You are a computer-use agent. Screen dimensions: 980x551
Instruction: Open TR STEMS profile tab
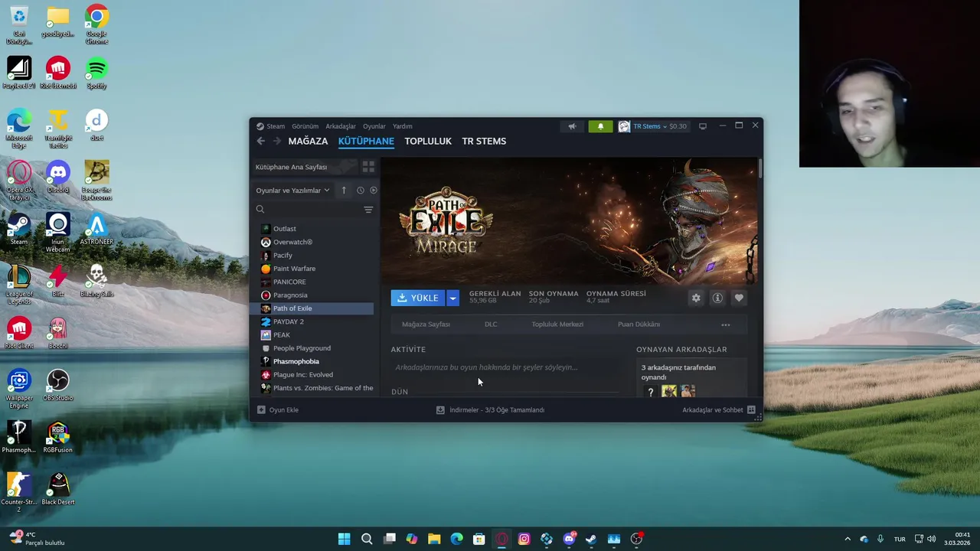[x=484, y=141]
